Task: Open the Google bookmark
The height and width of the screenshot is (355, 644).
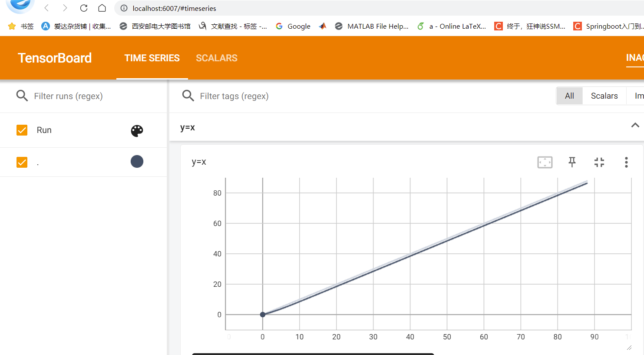Action: pyautogui.click(x=293, y=26)
